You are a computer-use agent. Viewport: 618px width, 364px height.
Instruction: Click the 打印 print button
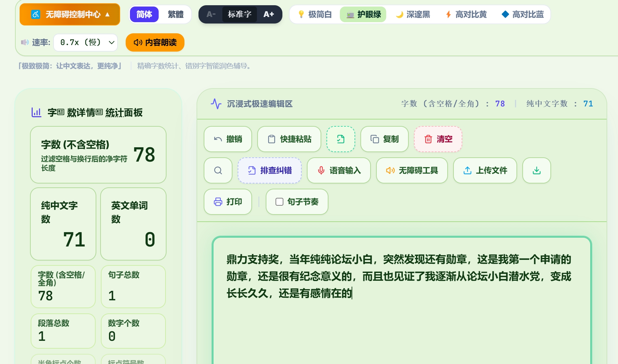[228, 202]
